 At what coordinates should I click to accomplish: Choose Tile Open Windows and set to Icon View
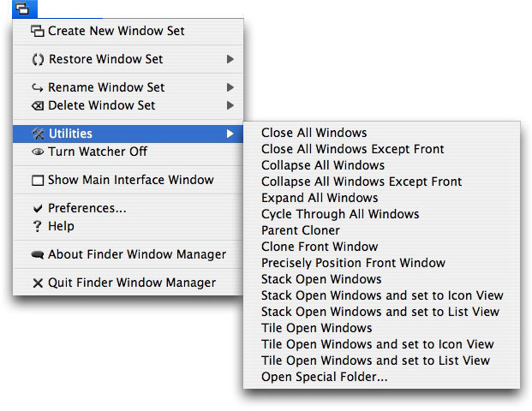(x=382, y=344)
